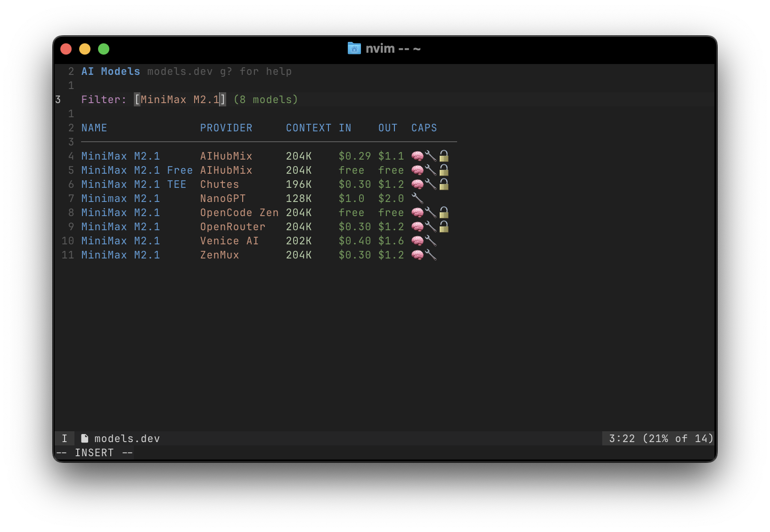The image size is (770, 532).
Task: Click the lock icon in the MiniMax M2.1 Free row
Action: click(444, 170)
